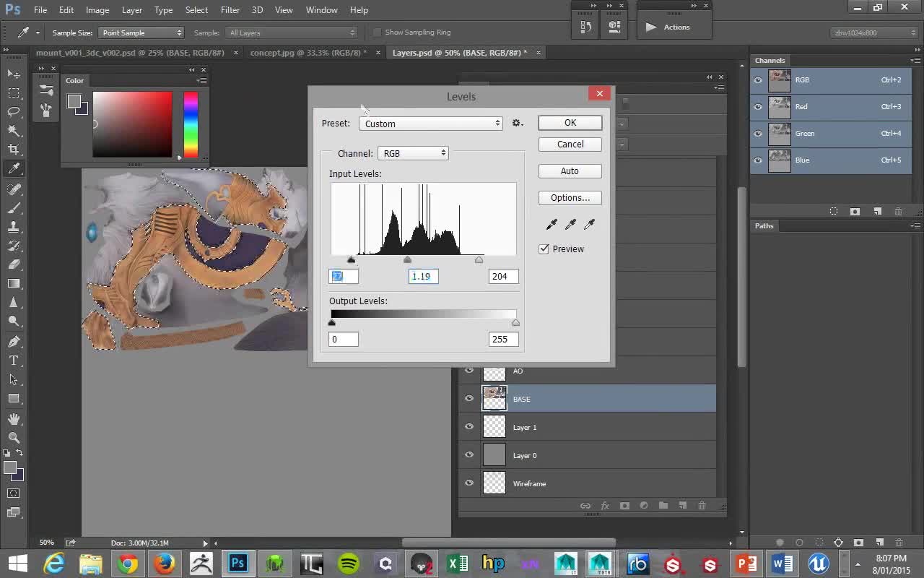Open the Sample Size dropdown
This screenshot has height=578, width=924.
[141, 33]
